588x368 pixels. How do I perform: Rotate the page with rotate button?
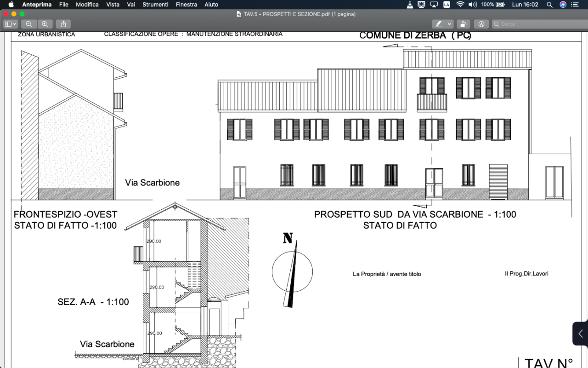(x=464, y=24)
